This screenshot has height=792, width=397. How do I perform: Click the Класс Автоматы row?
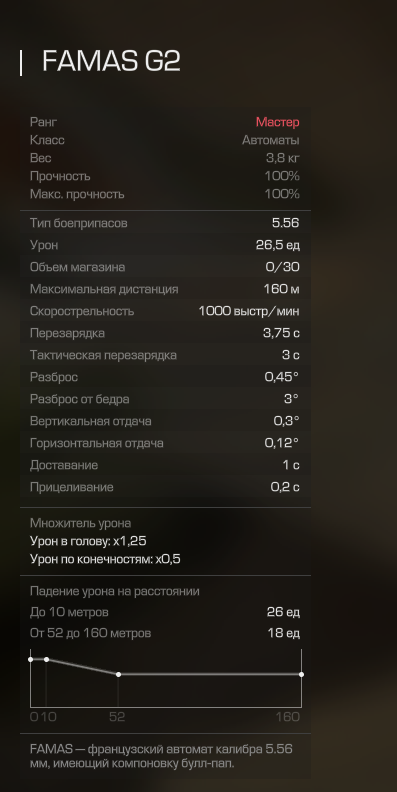tap(165, 140)
